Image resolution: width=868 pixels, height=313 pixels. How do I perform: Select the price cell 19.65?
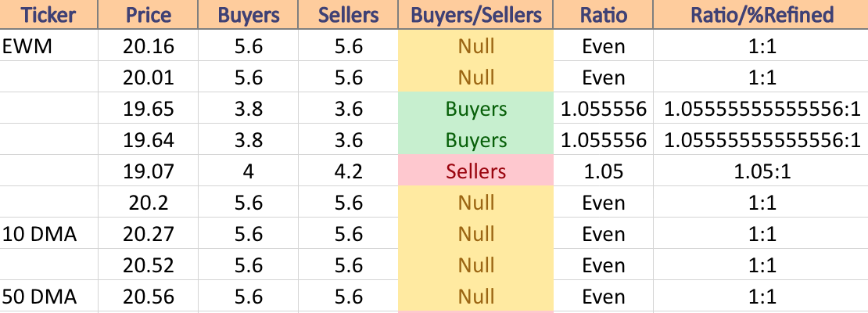(x=149, y=108)
